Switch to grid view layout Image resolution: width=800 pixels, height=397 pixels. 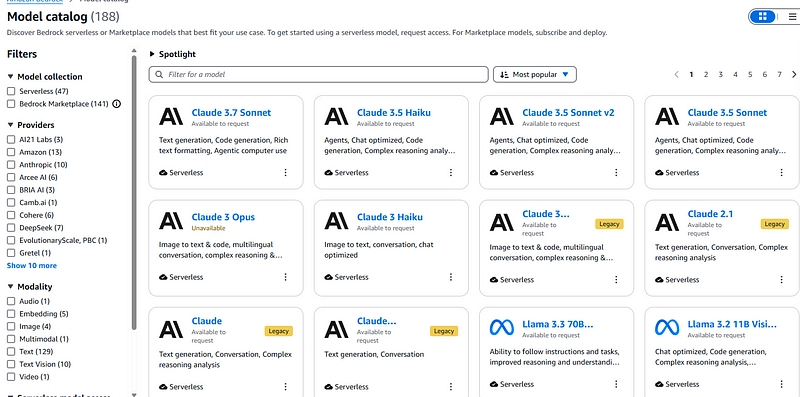[x=763, y=17]
